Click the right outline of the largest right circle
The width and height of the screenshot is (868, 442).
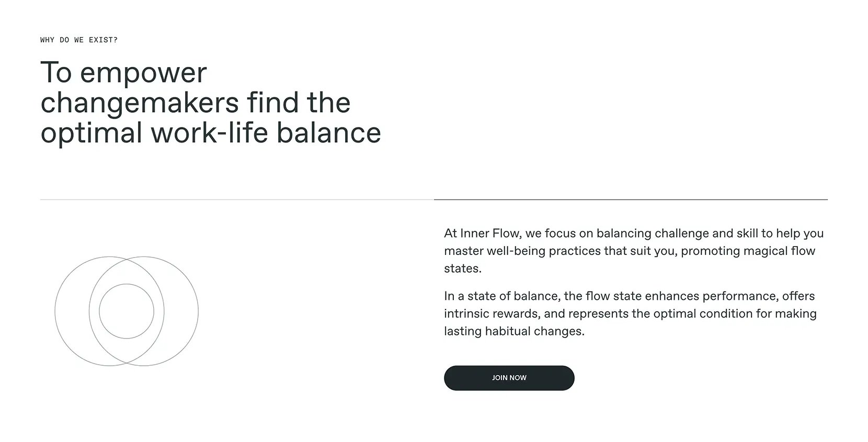[x=198, y=311]
